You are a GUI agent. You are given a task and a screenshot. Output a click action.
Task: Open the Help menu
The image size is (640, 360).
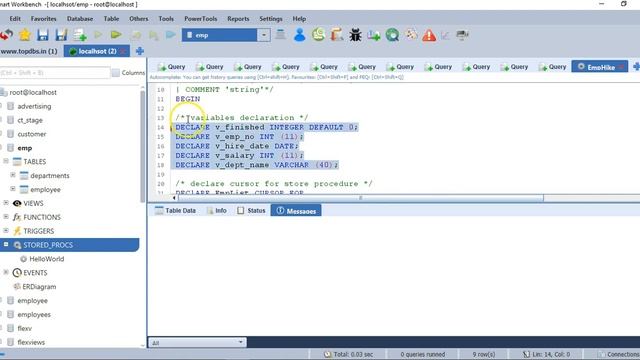point(299,19)
